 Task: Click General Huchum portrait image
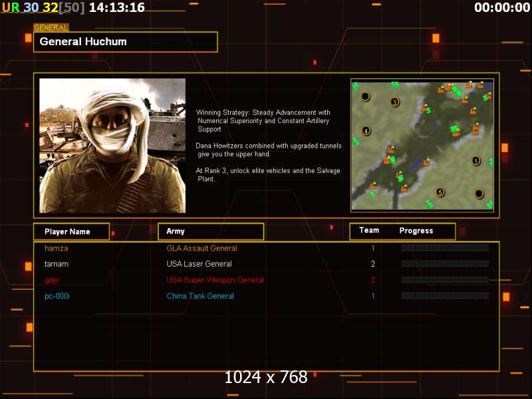112,146
